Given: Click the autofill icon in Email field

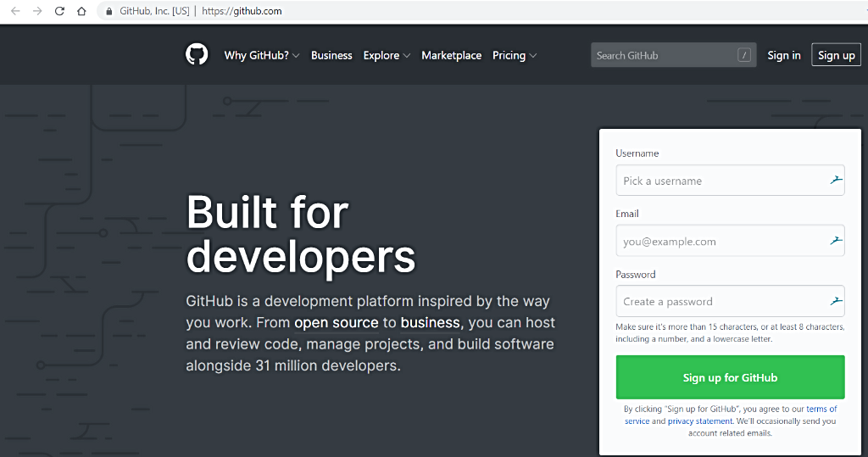Looking at the screenshot, I should [836, 240].
